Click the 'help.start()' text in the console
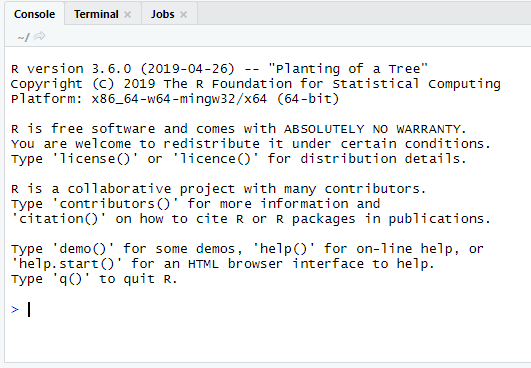Viewport: 531px width, 368px height. 67,263
